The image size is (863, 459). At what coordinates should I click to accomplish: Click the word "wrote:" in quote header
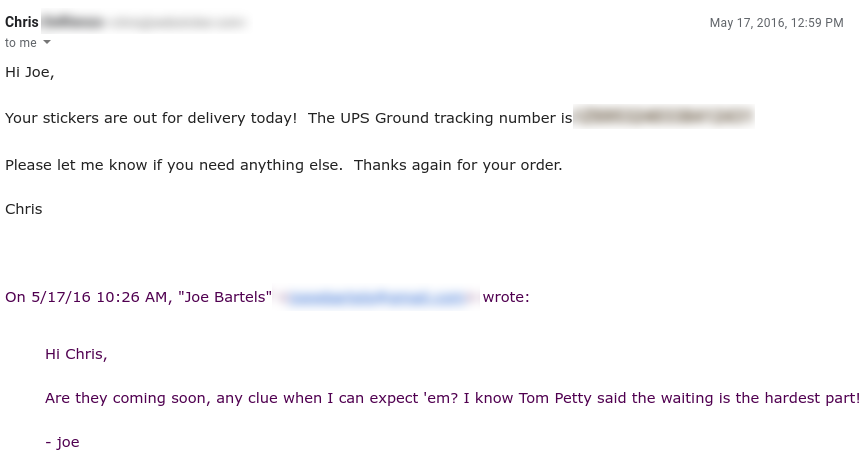[506, 297]
